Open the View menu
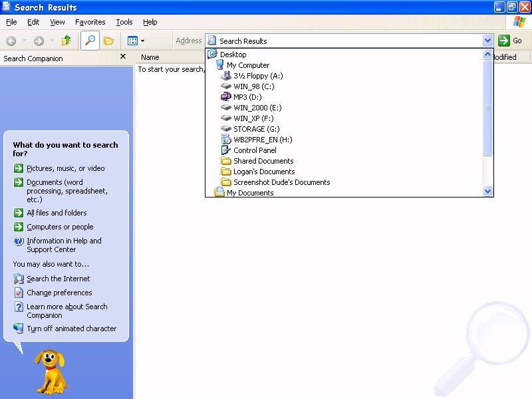Screen dimensions: 532x399 (57, 22)
